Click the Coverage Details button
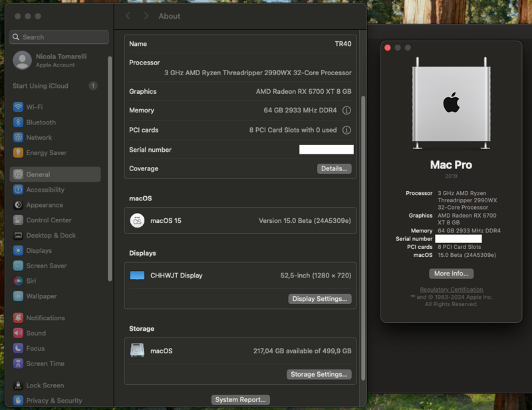This screenshot has width=532, height=410. coord(334,169)
